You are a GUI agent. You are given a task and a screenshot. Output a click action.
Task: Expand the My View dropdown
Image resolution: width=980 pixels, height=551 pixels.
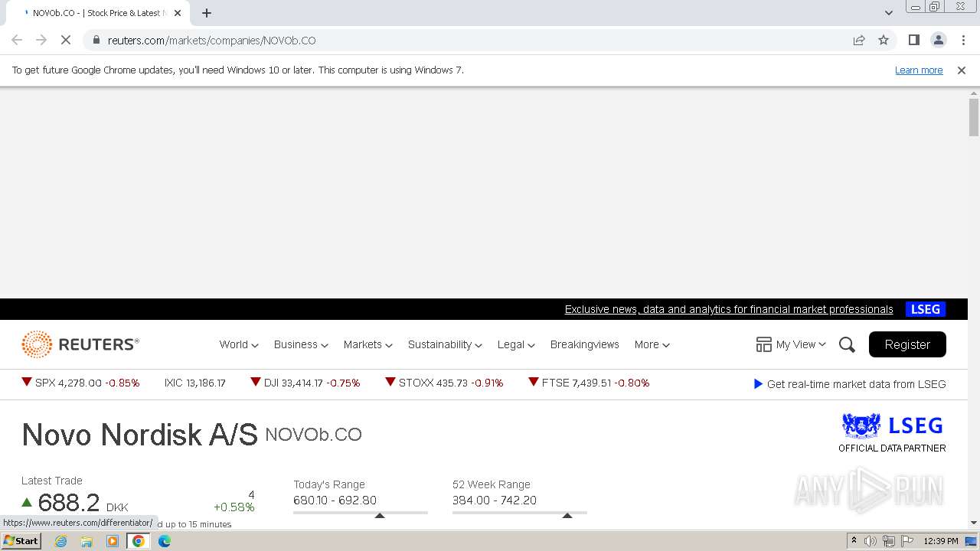(x=801, y=344)
